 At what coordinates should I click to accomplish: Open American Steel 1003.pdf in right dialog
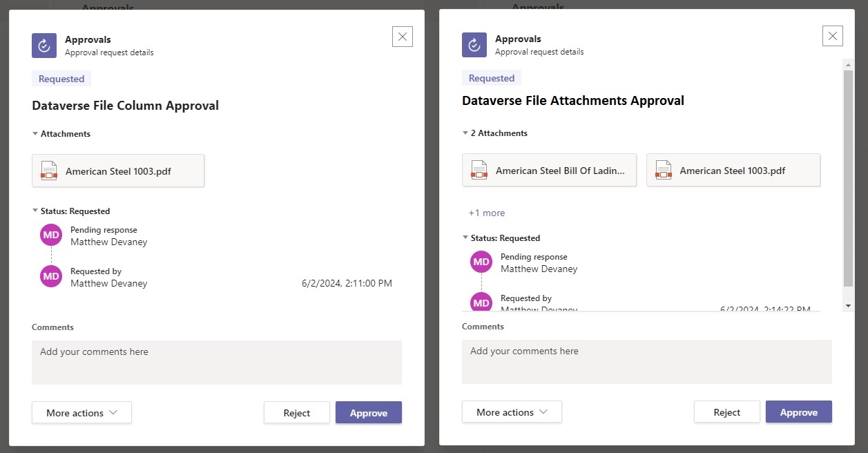click(x=733, y=170)
